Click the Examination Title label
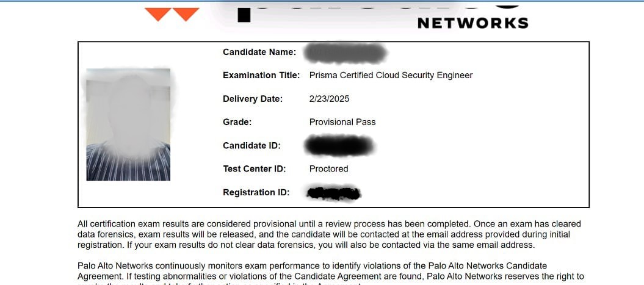644x285 pixels. point(261,76)
